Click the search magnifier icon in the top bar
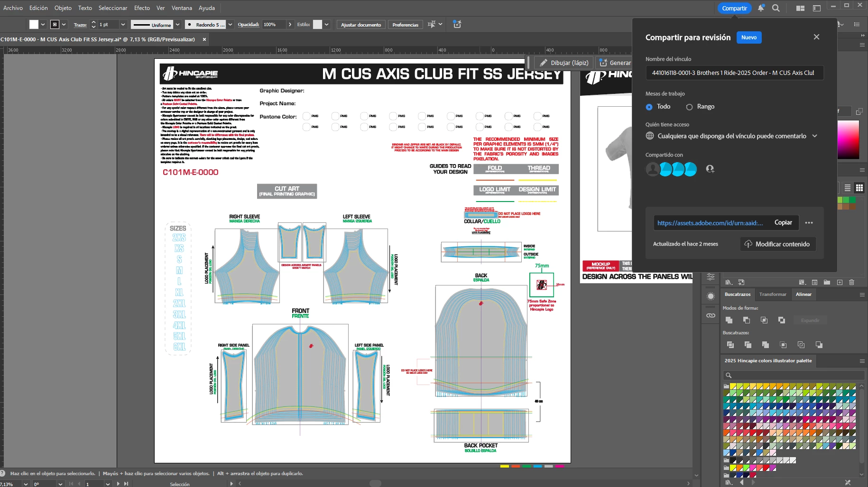The image size is (868, 487). pos(776,8)
